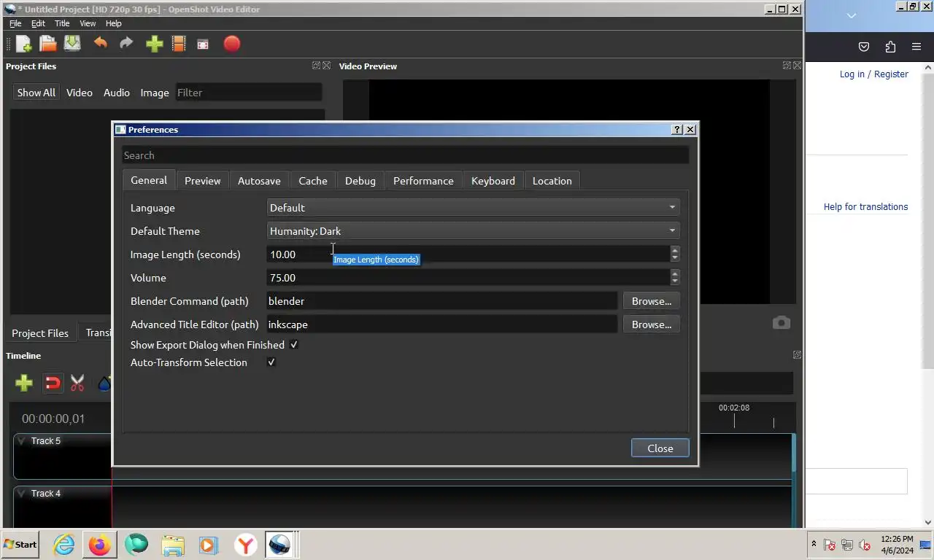Switch to the Preview tab
This screenshot has height=560, width=934.
(202, 181)
